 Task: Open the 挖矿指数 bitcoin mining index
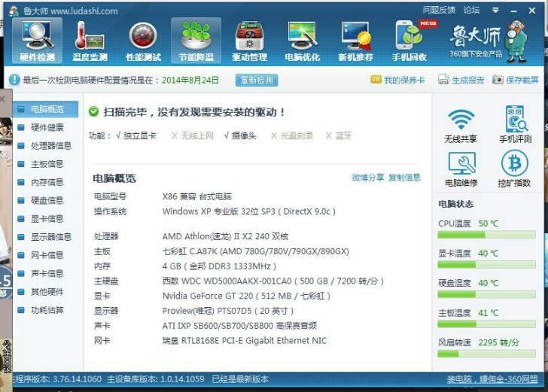tap(515, 169)
